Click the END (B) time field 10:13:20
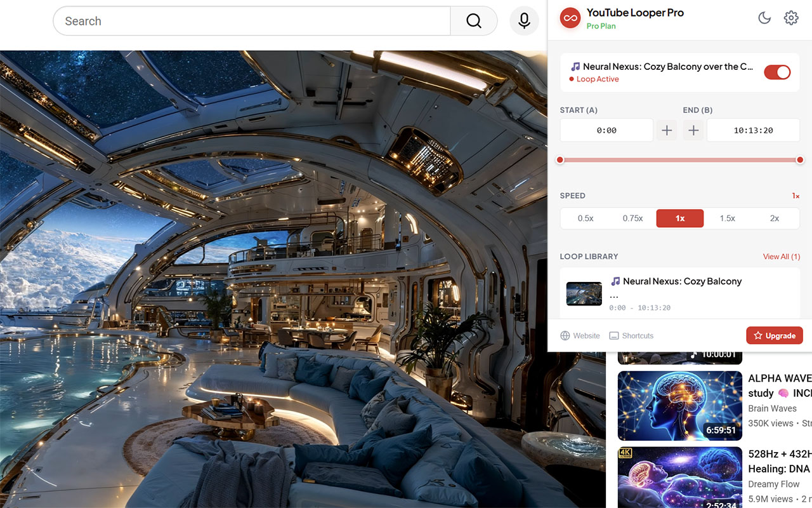This screenshot has width=812, height=508. tap(754, 130)
